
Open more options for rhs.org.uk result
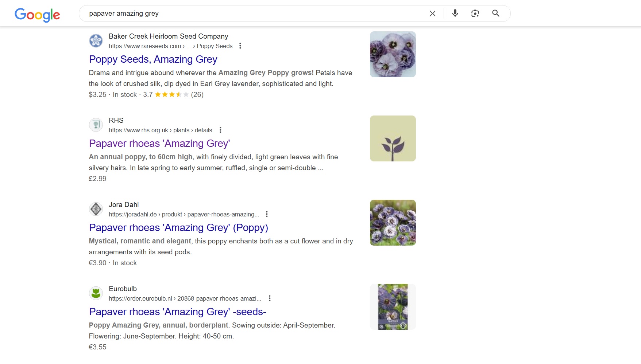pos(220,130)
